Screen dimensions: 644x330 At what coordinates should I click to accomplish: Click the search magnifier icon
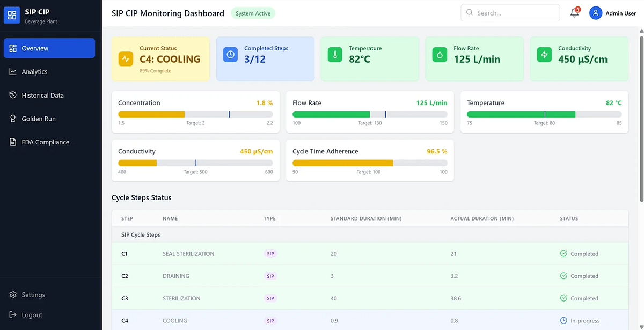click(470, 12)
